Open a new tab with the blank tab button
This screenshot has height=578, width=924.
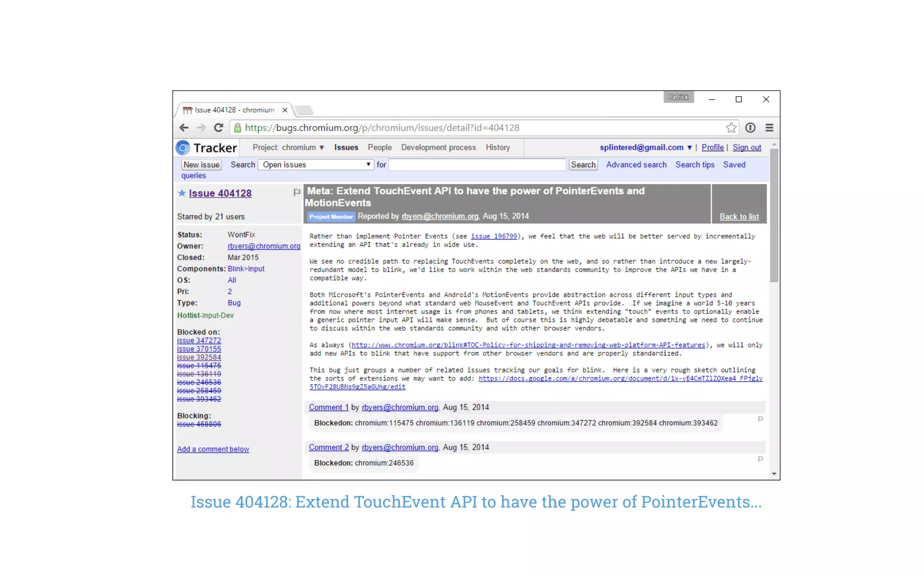(305, 110)
